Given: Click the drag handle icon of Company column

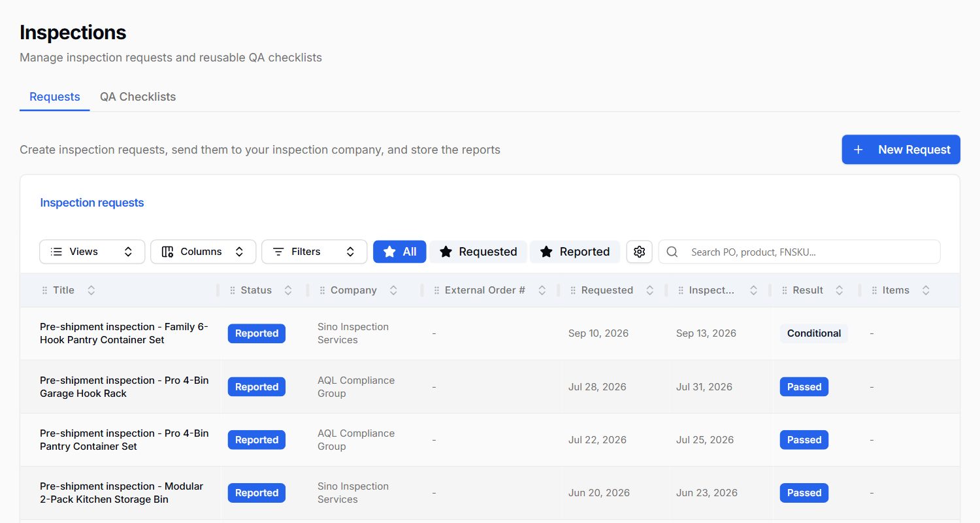Looking at the screenshot, I should pyautogui.click(x=322, y=290).
